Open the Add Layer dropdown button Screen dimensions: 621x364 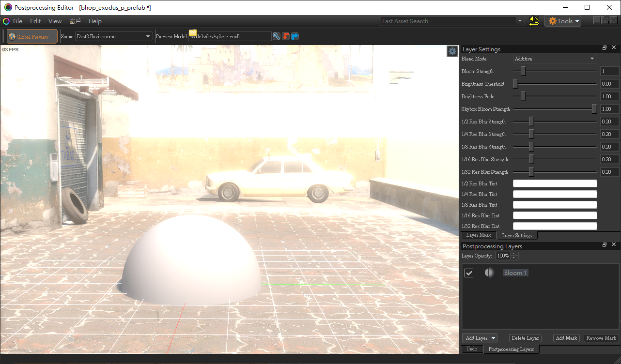click(x=480, y=338)
